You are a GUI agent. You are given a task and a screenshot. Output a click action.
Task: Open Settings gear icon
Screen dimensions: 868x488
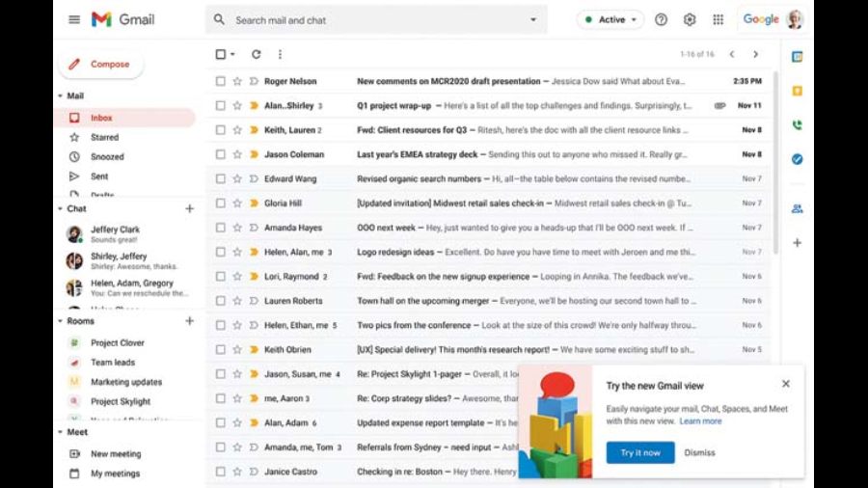pos(690,20)
